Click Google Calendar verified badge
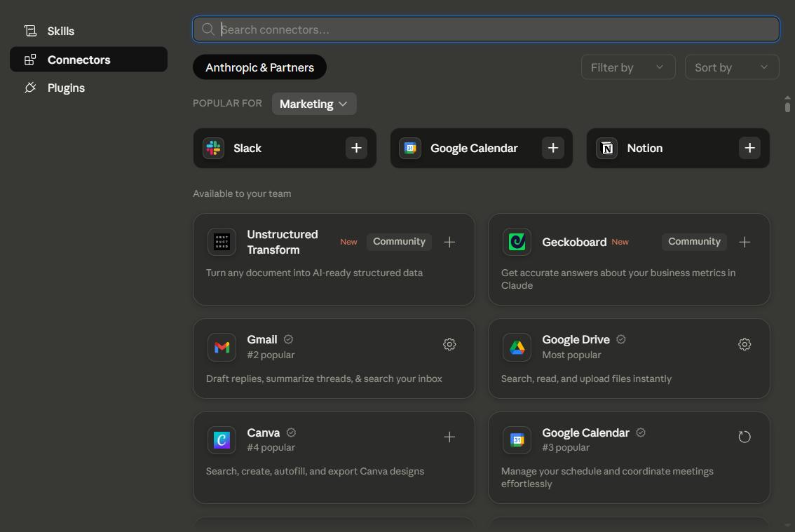This screenshot has height=532, width=795. click(x=640, y=432)
